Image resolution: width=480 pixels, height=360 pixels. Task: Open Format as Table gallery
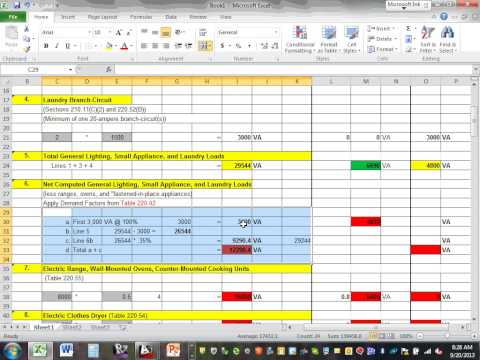click(x=328, y=39)
